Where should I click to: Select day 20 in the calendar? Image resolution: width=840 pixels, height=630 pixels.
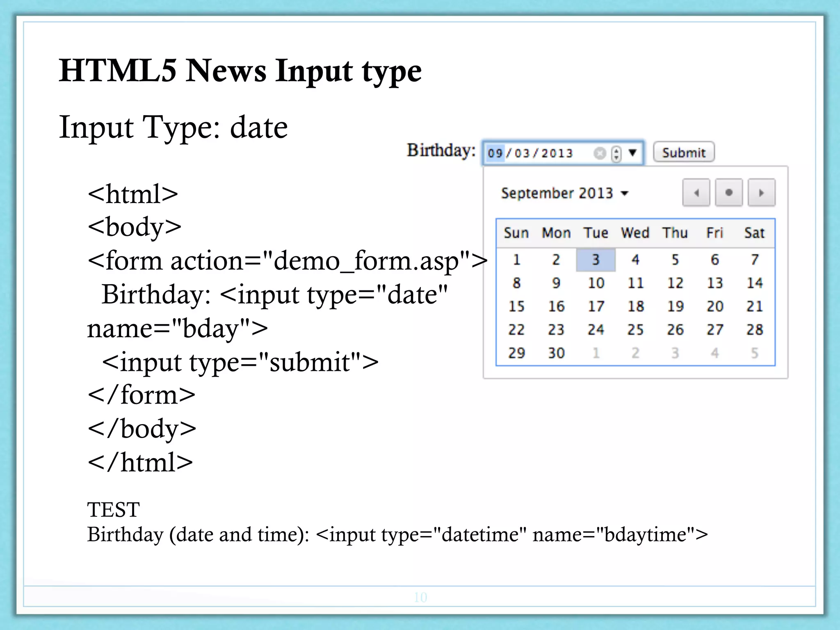715,306
